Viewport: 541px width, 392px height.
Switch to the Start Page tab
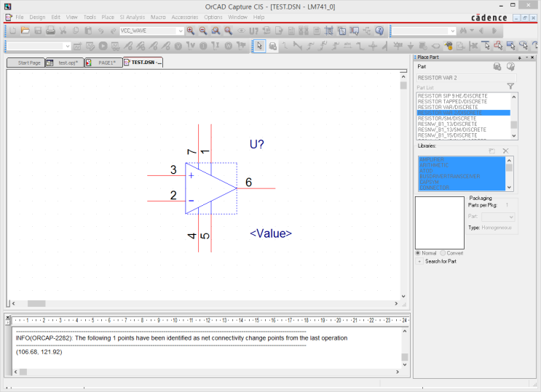[26, 63]
